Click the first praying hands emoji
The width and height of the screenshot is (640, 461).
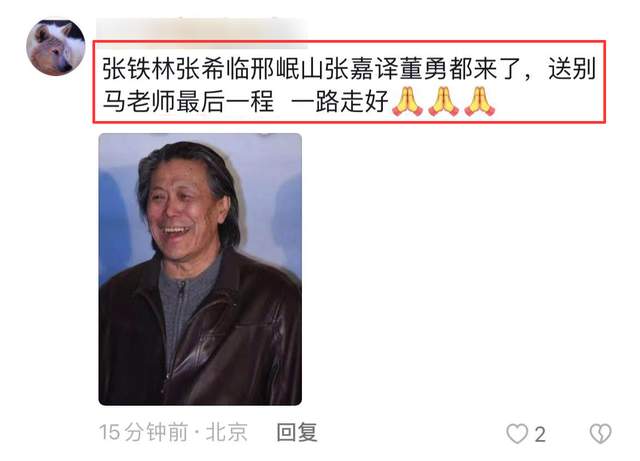pos(407,101)
